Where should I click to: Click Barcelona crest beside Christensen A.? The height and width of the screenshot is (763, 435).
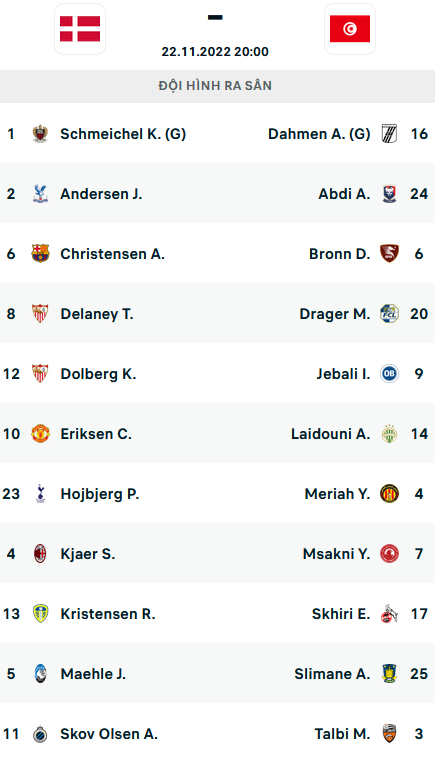pyautogui.click(x=40, y=254)
